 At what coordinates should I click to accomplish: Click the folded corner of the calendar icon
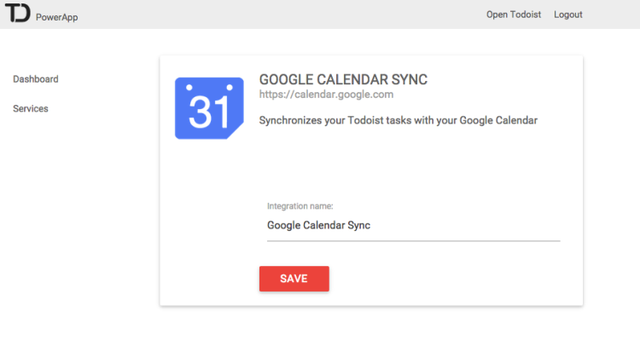[x=236, y=130]
